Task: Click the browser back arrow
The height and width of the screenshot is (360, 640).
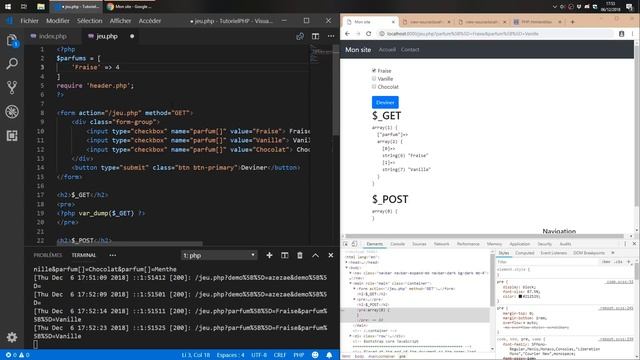Action: [x=347, y=33]
